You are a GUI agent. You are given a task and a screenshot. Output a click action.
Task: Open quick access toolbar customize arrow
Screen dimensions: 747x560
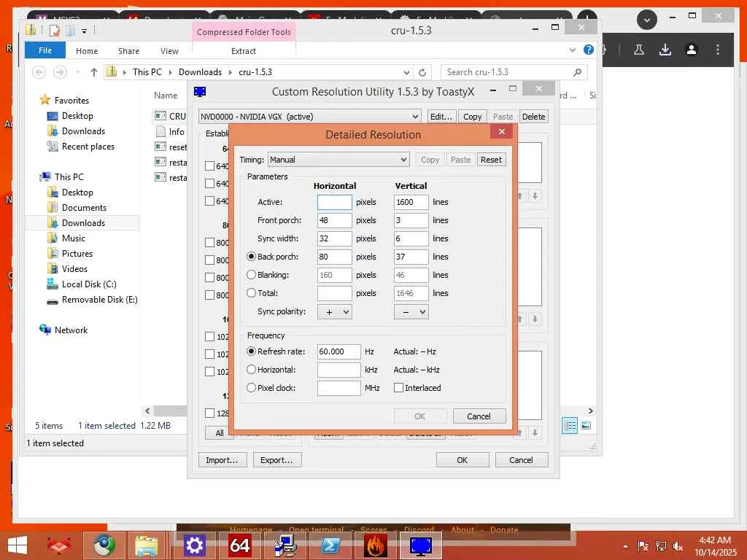(x=84, y=31)
